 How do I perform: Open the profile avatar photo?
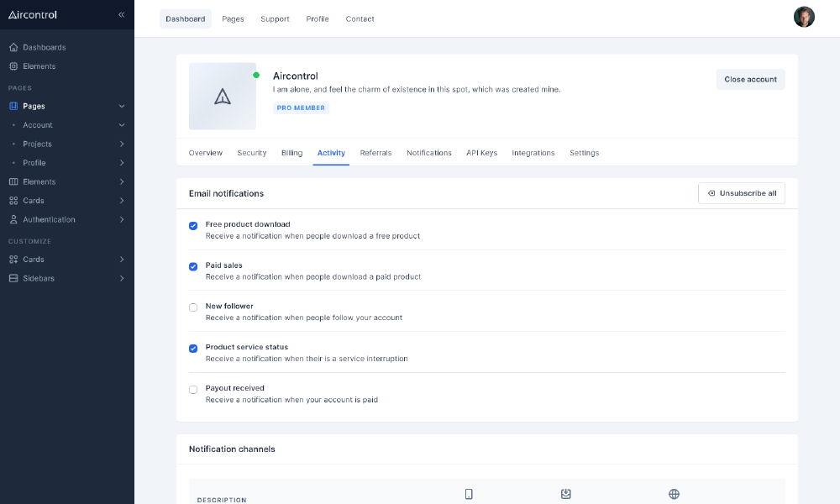804,16
